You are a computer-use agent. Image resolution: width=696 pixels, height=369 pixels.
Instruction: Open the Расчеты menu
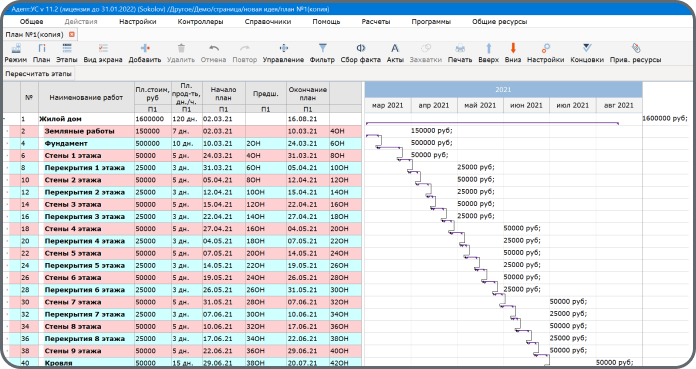point(376,21)
